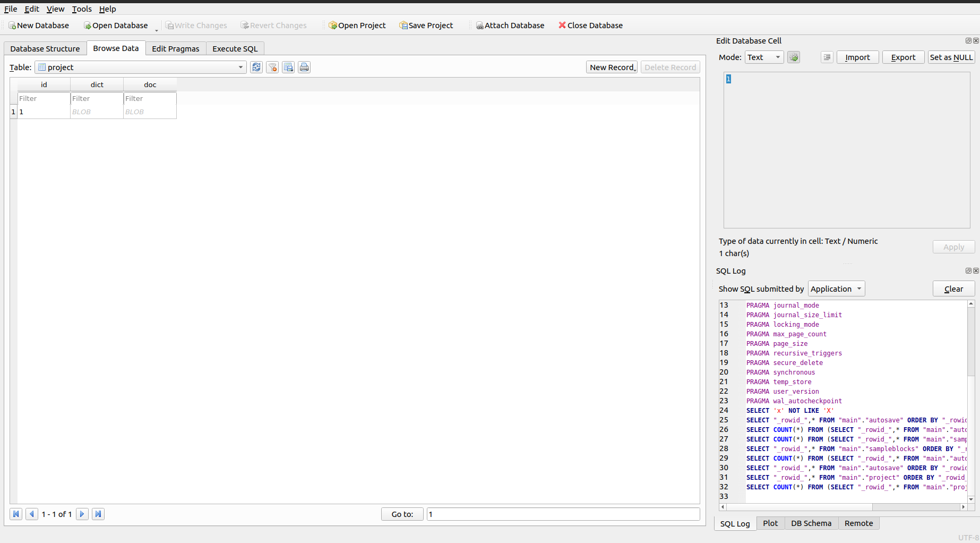Sort by the dict column header
Screen dimensions: 980x543
pyautogui.click(x=97, y=85)
